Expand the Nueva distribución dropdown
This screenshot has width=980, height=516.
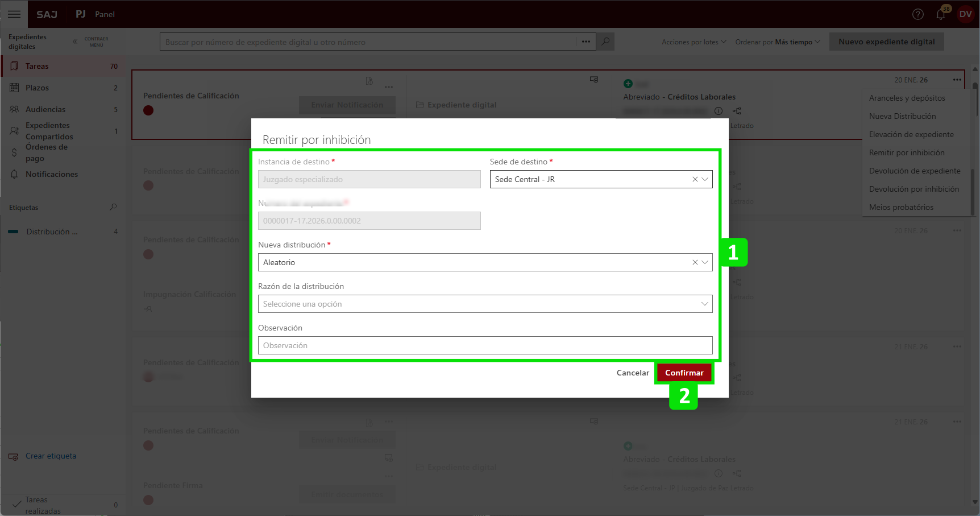(x=705, y=262)
